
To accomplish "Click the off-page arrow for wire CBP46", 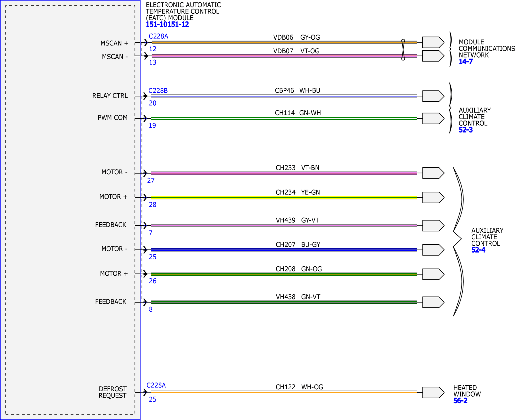I will (x=433, y=96).
